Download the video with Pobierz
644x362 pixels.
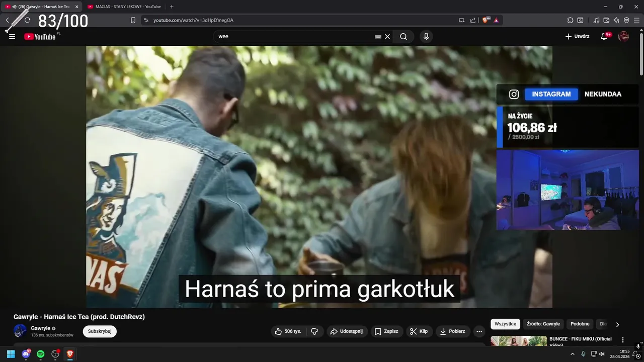pos(453,331)
